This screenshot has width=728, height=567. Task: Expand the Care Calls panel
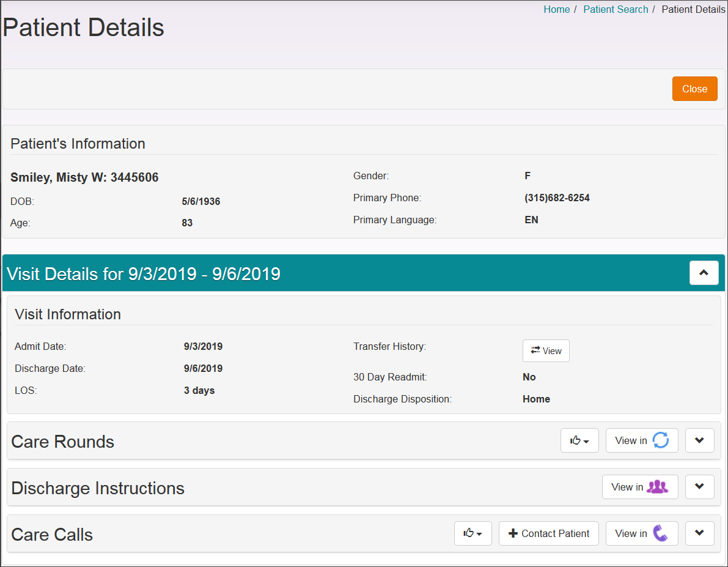[x=699, y=533]
